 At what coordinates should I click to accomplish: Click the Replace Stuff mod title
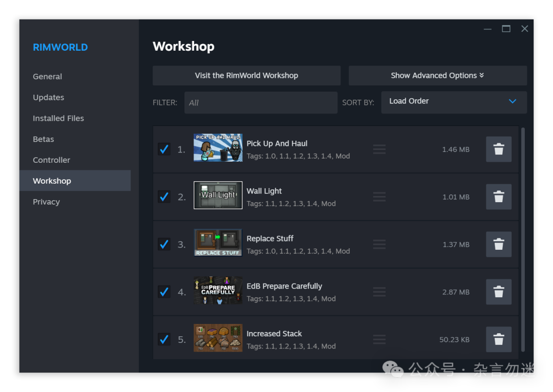[x=270, y=238]
